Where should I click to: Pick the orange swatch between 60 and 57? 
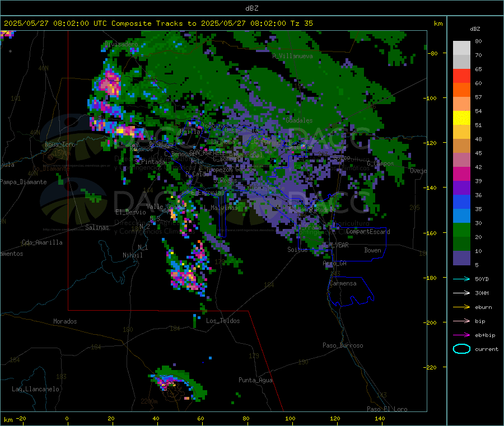[461, 90]
